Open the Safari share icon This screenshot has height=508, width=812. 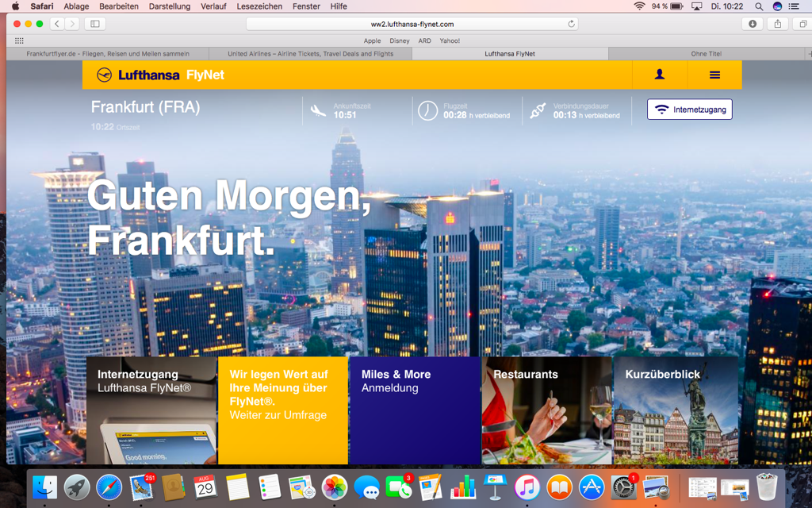[x=777, y=24]
